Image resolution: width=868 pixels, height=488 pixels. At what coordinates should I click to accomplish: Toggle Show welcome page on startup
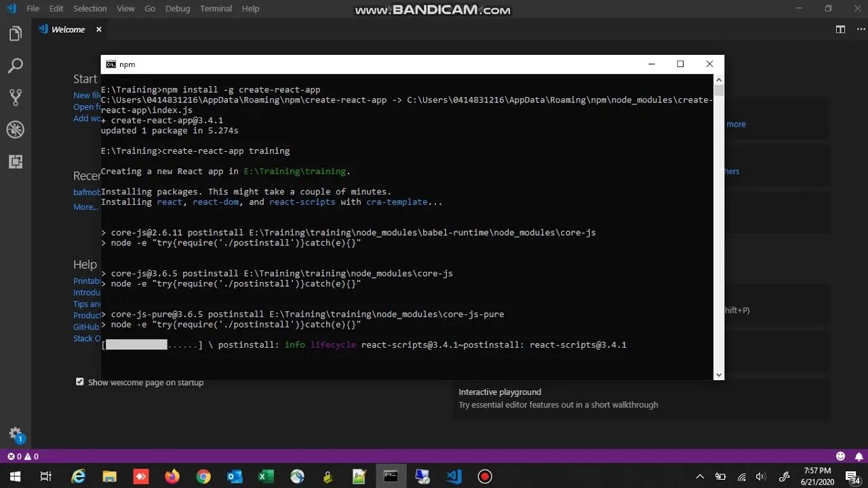click(79, 382)
